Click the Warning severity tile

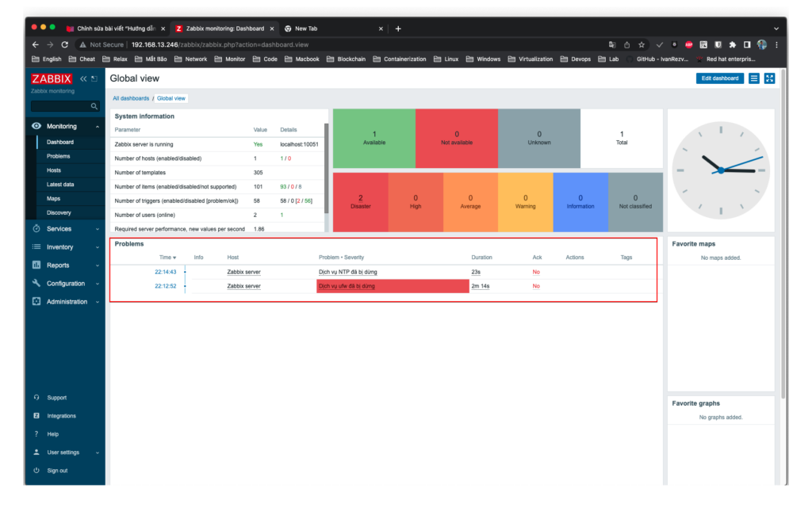[526, 202]
